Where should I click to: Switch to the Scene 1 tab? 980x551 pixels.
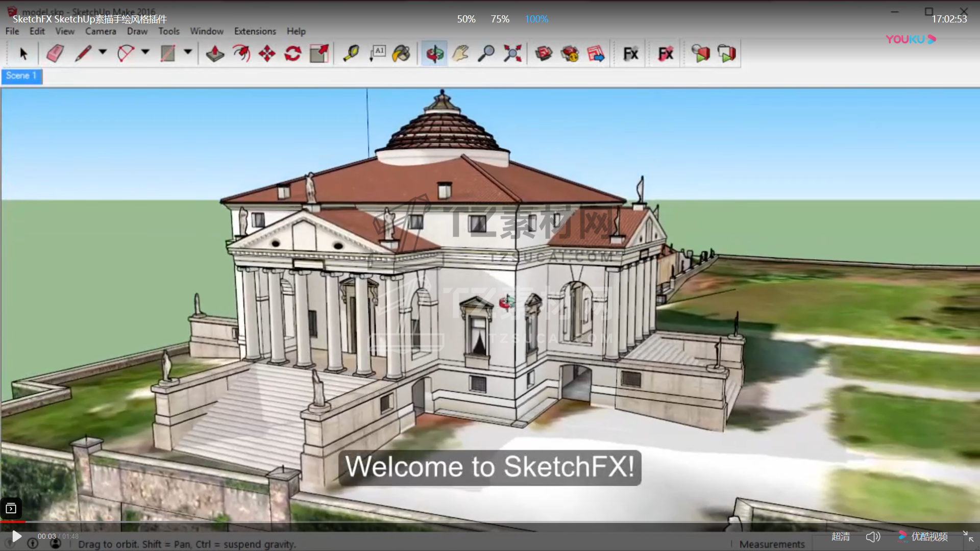coord(21,76)
